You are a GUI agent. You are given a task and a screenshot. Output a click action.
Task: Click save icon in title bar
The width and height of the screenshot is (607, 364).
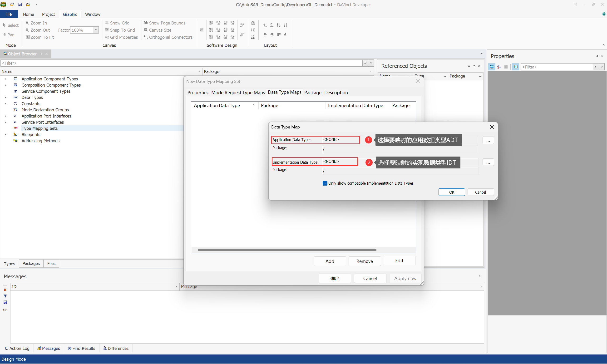tap(20, 5)
